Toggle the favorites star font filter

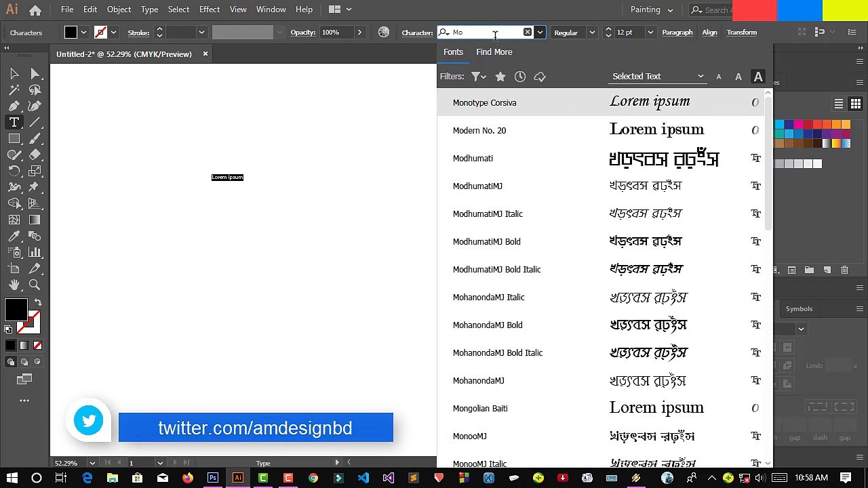[x=500, y=77]
